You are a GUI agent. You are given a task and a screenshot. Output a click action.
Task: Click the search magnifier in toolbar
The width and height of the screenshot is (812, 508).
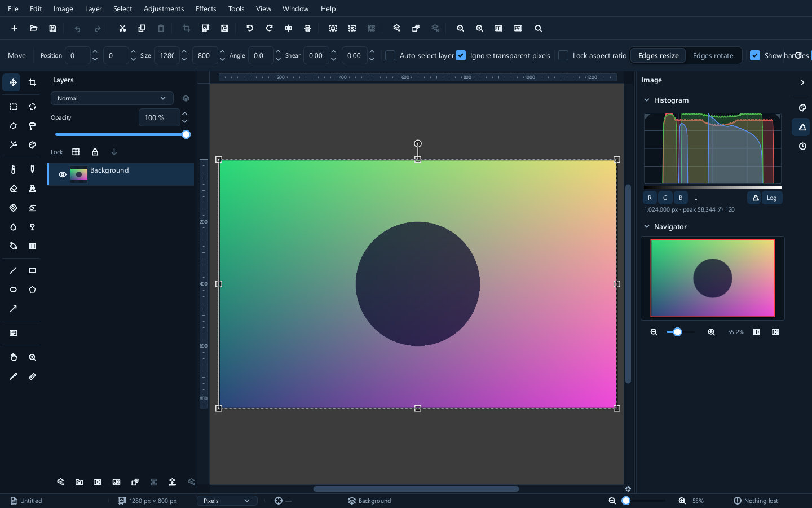coord(538,28)
